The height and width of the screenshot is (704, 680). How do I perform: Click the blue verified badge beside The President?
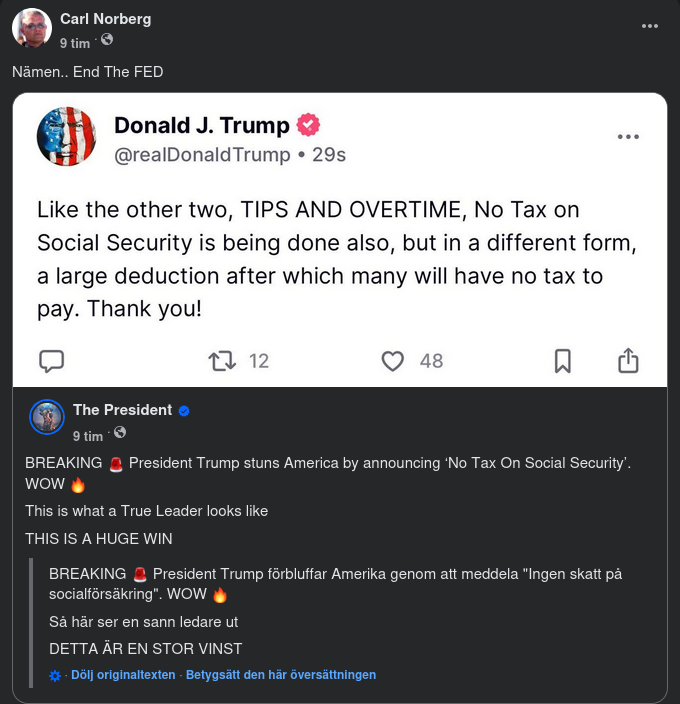tap(184, 411)
